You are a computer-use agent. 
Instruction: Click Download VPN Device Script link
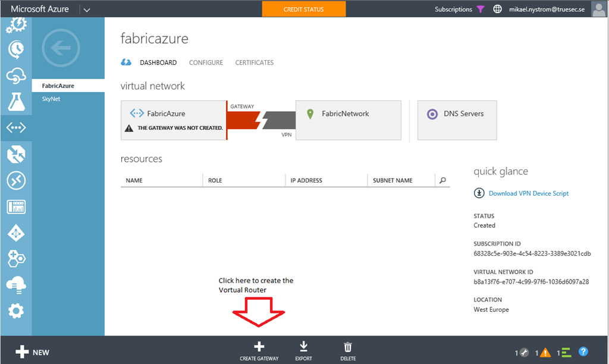coord(528,193)
